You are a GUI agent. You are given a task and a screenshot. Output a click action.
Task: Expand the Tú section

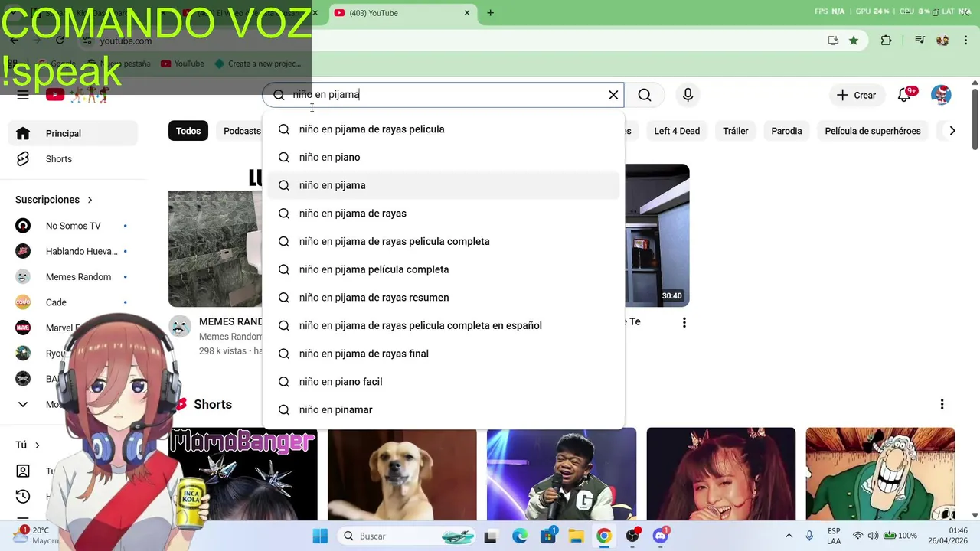tap(28, 445)
